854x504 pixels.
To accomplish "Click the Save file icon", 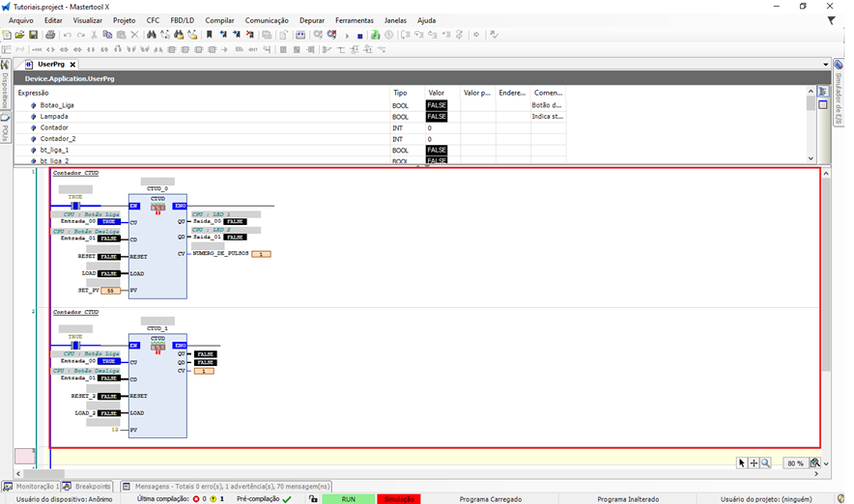I will (33, 35).
